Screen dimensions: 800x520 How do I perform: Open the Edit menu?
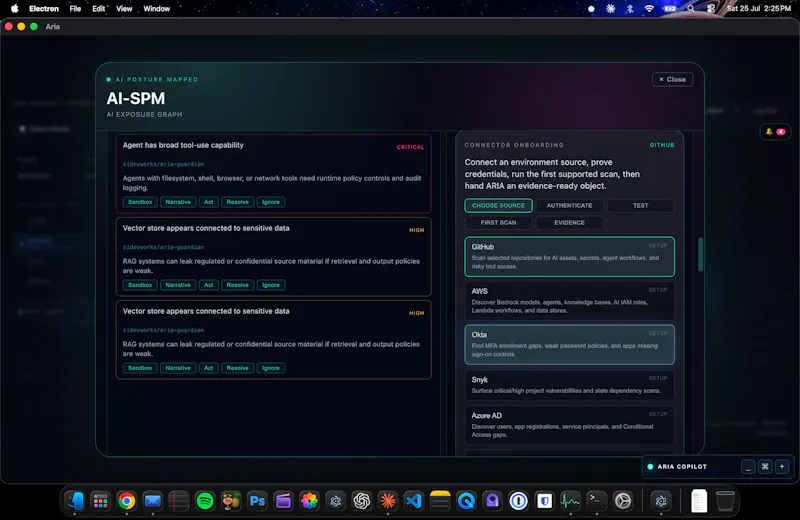[x=98, y=9]
